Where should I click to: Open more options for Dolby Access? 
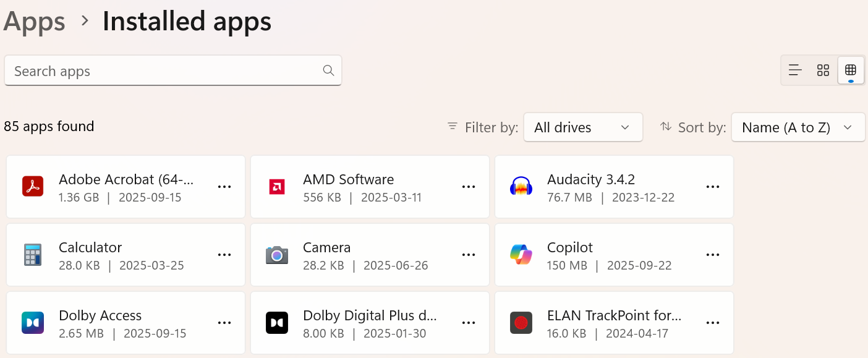224,322
